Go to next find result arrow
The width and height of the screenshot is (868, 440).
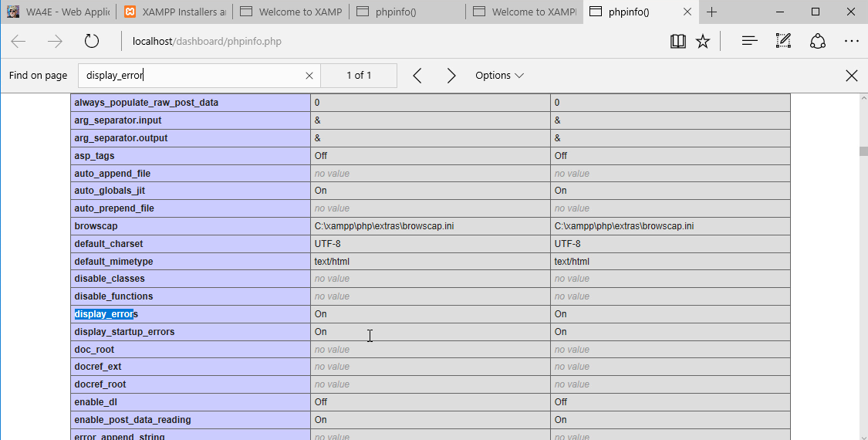click(451, 76)
